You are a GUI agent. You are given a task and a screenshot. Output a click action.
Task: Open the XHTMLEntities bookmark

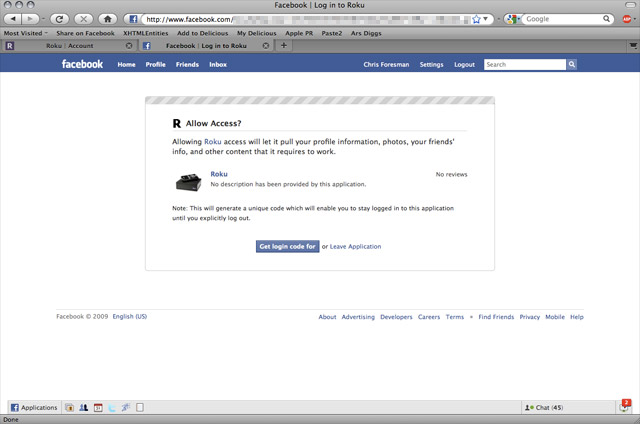[x=146, y=33]
